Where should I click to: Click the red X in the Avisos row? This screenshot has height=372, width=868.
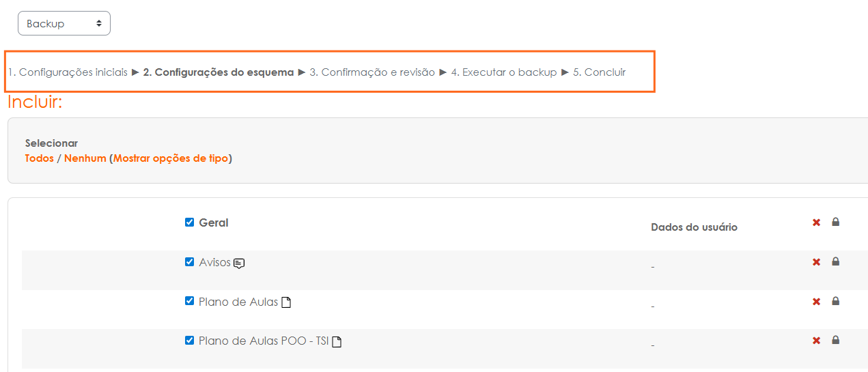coord(816,262)
